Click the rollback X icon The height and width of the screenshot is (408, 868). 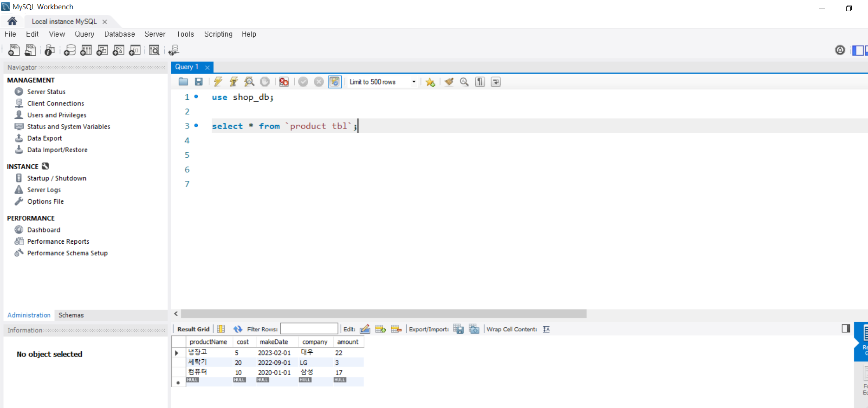coord(319,82)
